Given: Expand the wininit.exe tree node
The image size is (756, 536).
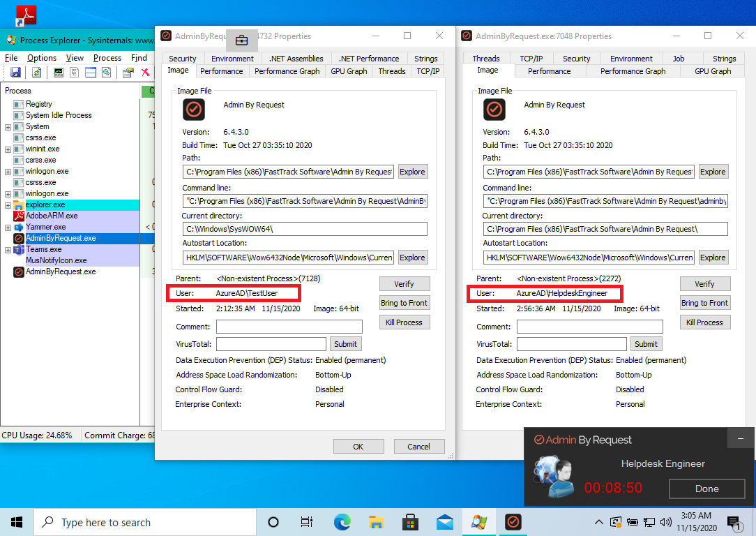Looking at the screenshot, I should (8, 149).
